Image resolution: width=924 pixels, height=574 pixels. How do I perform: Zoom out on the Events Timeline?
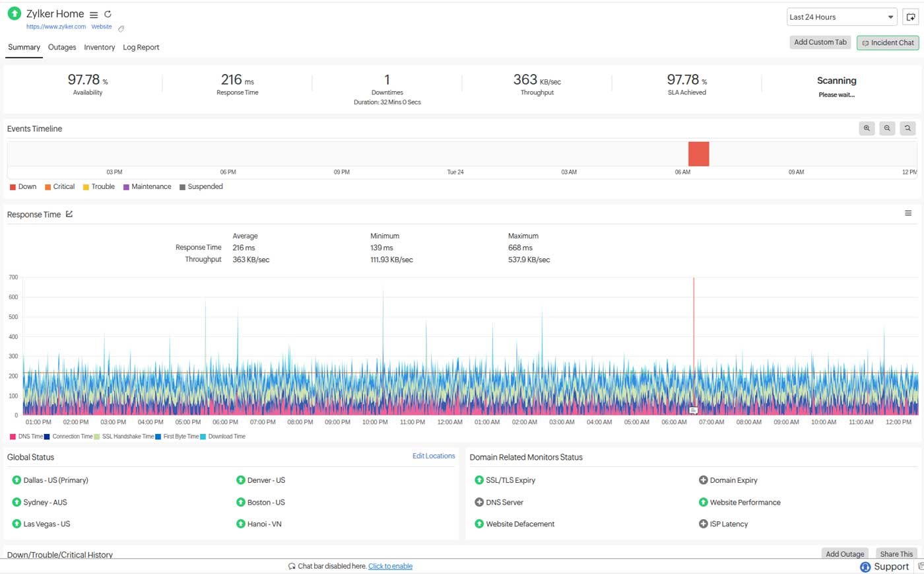tap(887, 128)
